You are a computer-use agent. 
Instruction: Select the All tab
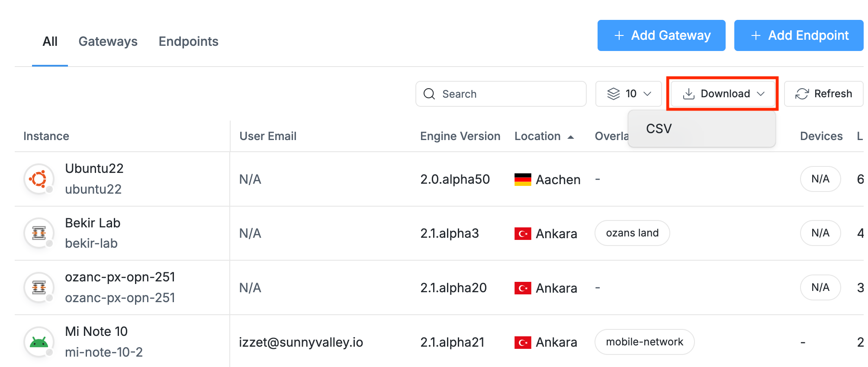(50, 41)
